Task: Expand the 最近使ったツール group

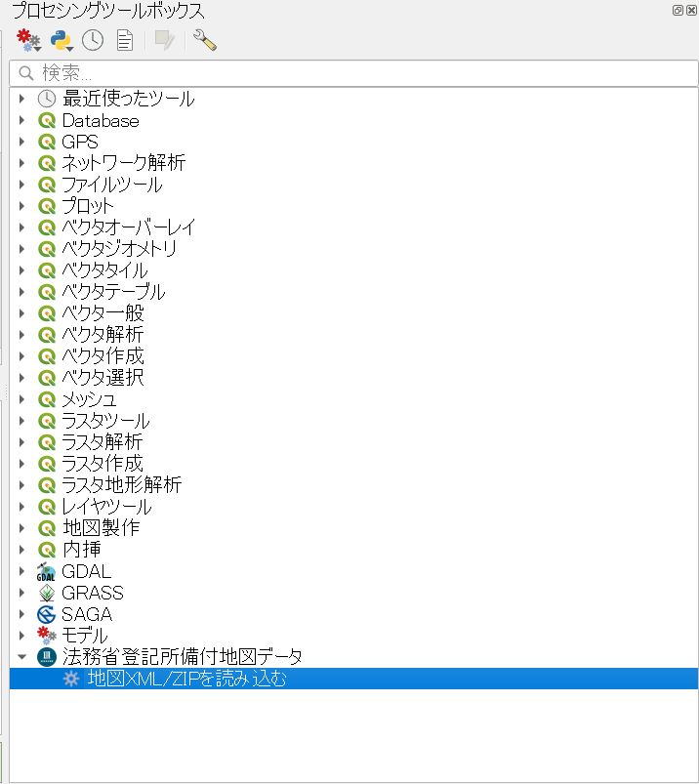Action: pyautogui.click(x=21, y=99)
